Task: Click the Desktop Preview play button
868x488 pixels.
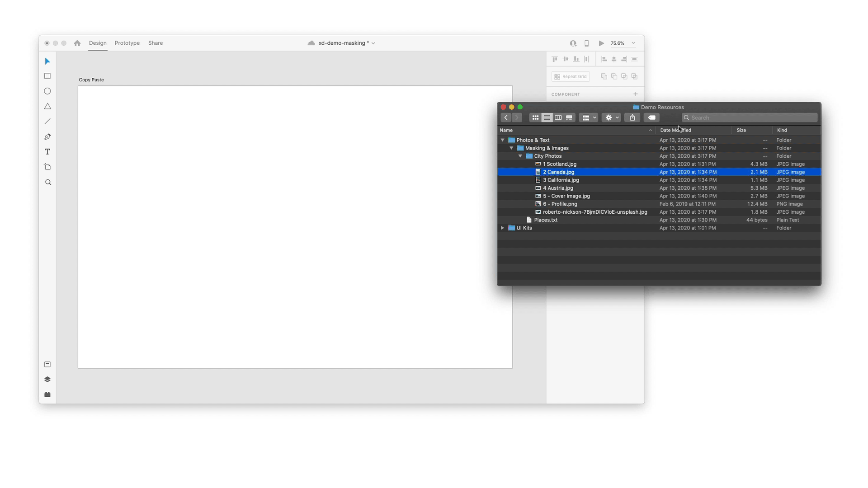Action: pos(601,43)
